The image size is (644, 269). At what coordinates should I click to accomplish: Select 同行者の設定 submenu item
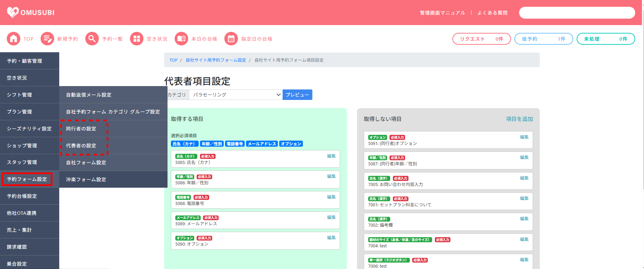[x=81, y=129]
